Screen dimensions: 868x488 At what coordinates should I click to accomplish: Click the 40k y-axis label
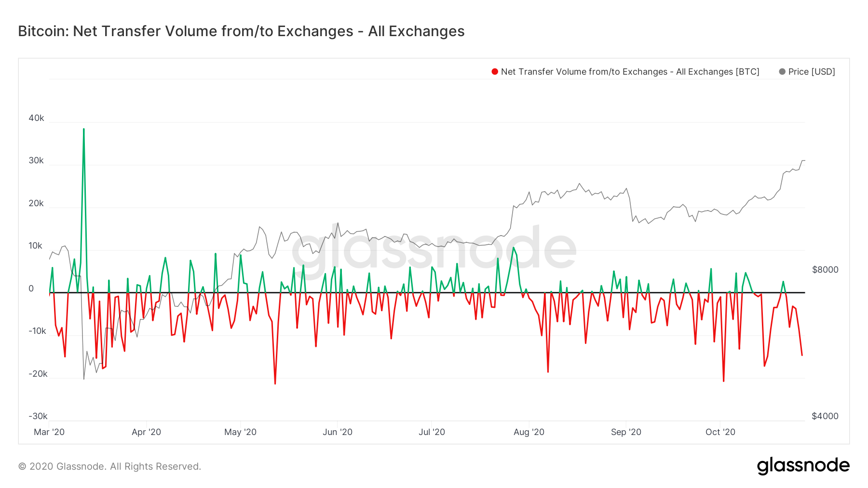tap(36, 118)
